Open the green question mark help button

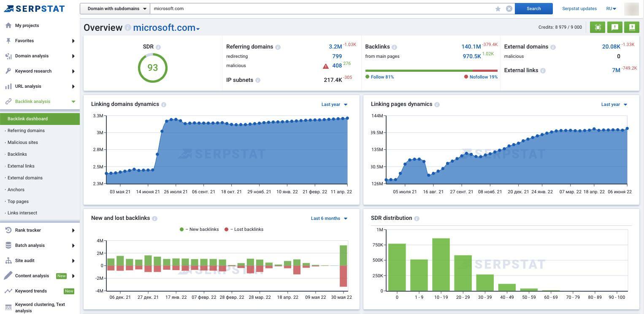click(x=632, y=27)
